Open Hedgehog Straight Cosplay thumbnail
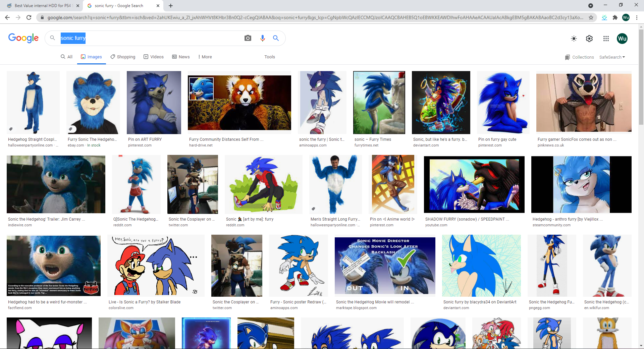Viewport: 644px width, 349px height. click(x=33, y=103)
